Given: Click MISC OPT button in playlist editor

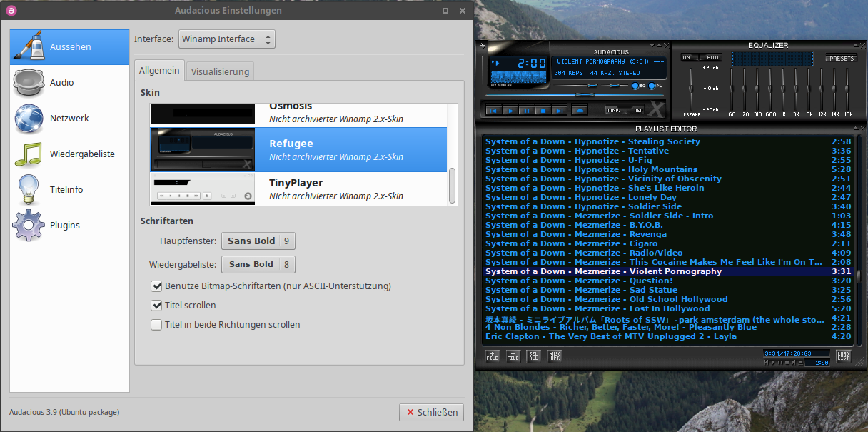Looking at the screenshot, I should pos(555,356).
